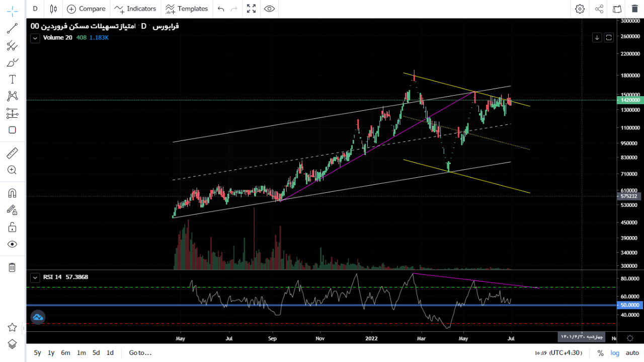Viewport: 644px width, 362px height.
Task: Hide all drawings with left eye icon
Action: [x=12, y=244]
